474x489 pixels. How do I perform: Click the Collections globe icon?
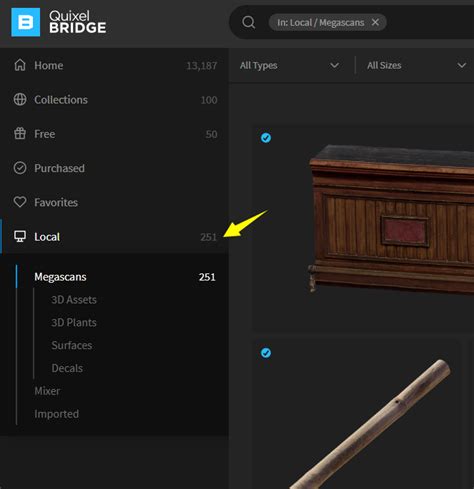pos(20,99)
